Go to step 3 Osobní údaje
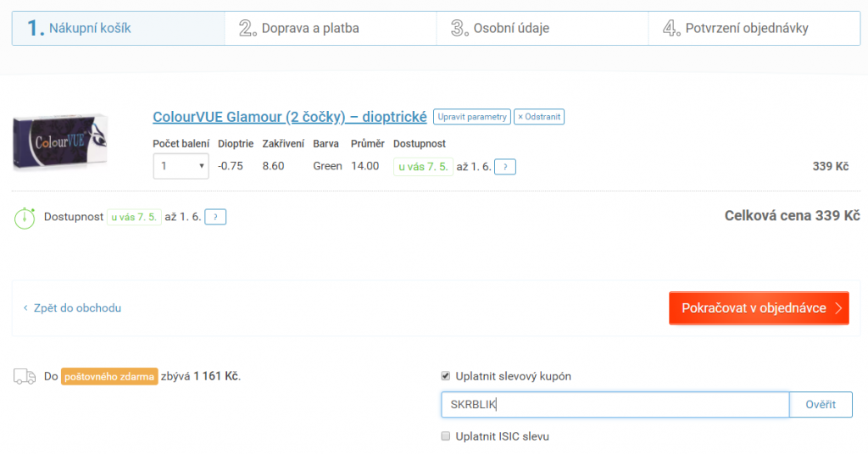This screenshot has width=868, height=454. [x=542, y=28]
